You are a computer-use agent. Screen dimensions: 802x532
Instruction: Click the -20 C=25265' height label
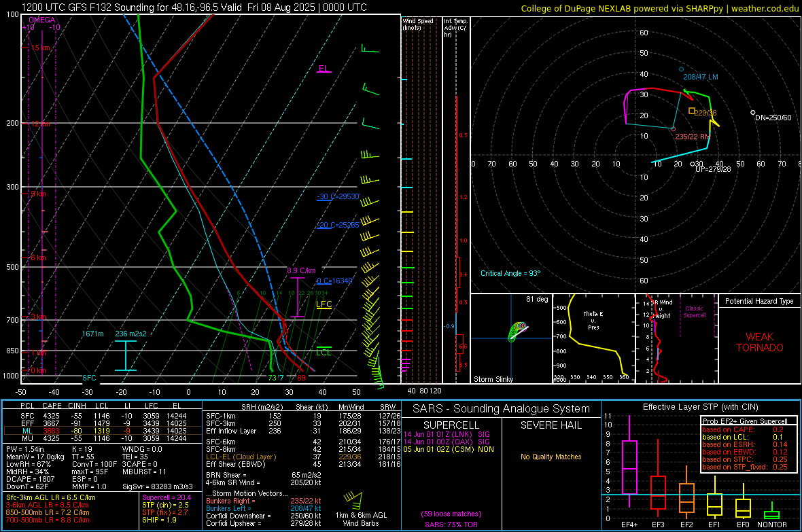(x=338, y=225)
